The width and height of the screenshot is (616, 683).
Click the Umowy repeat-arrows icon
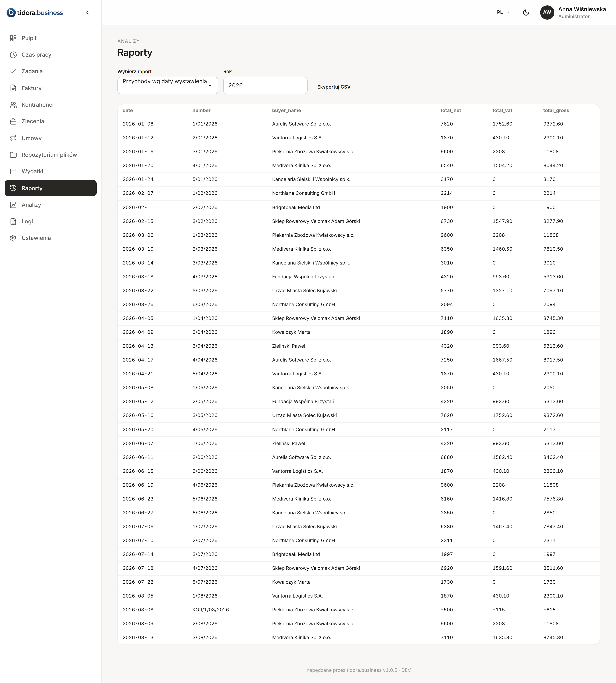pos(13,138)
